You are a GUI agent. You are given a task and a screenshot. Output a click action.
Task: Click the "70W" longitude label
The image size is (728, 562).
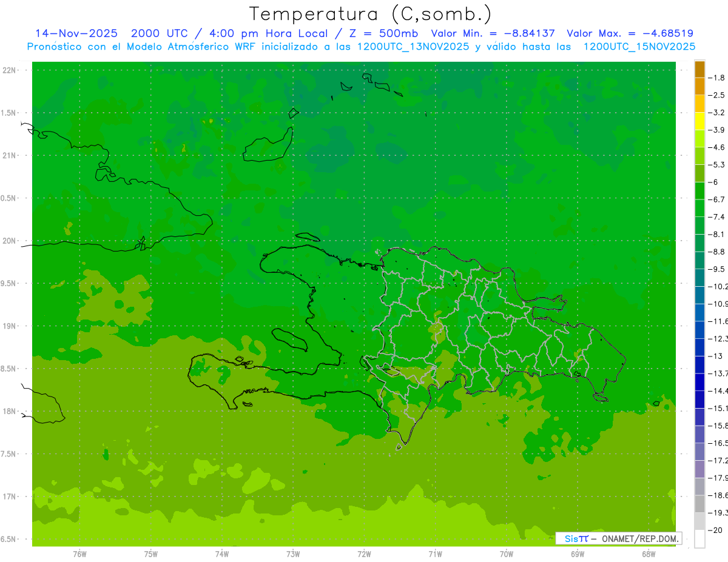507,554
